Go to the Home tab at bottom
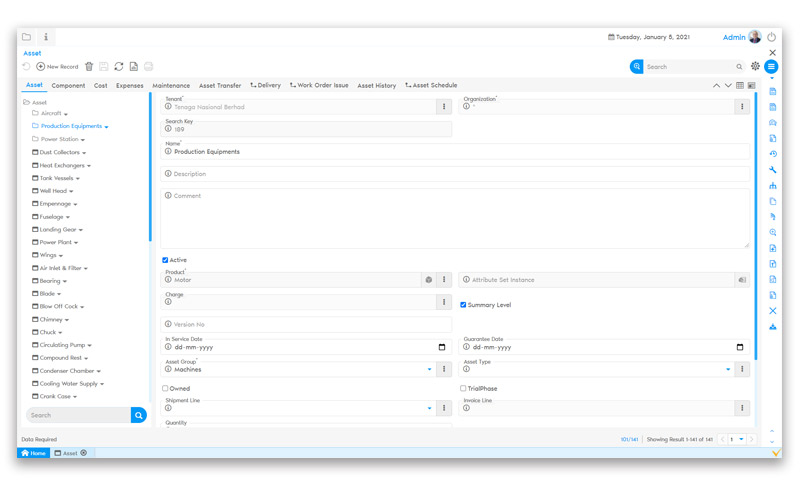 pos(34,453)
